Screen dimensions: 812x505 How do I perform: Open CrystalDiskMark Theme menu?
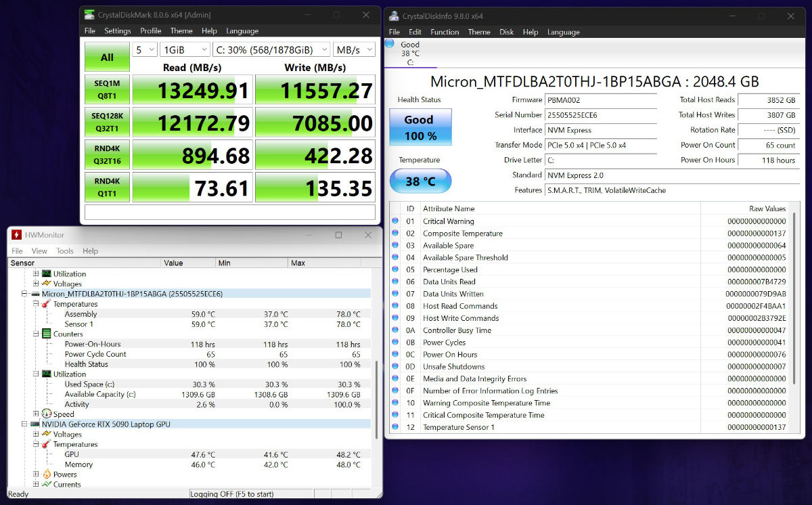(181, 30)
